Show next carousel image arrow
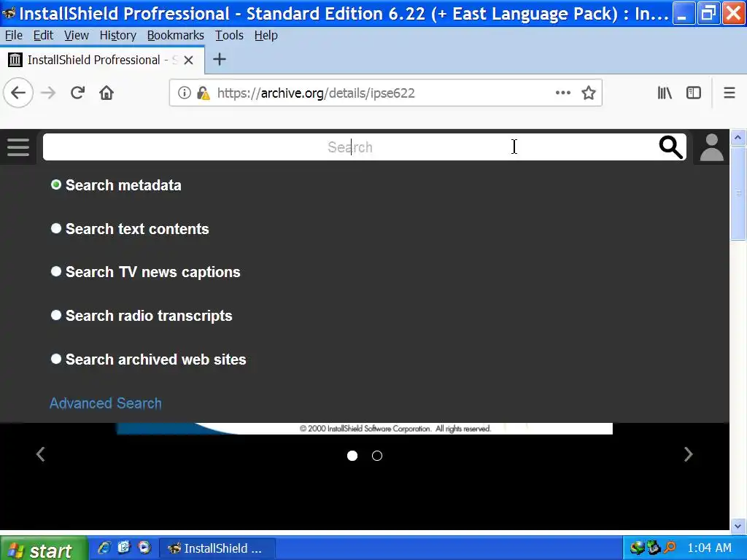The image size is (747, 560). (x=689, y=454)
